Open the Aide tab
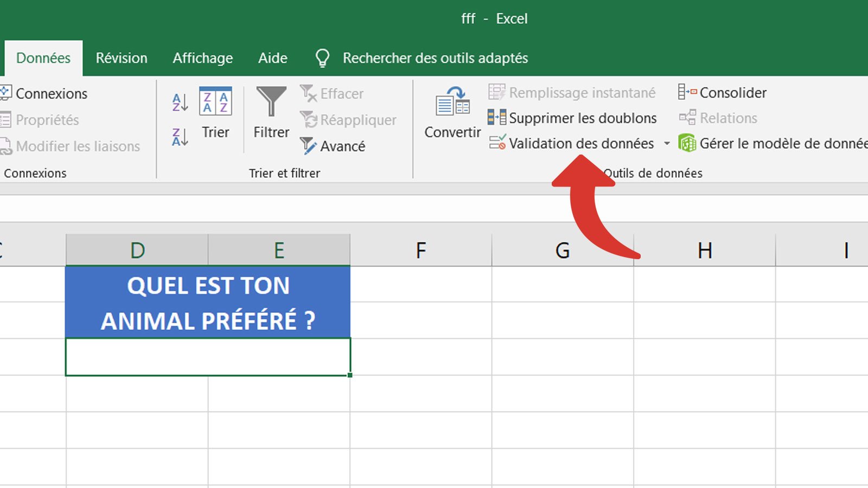Image resolution: width=868 pixels, height=488 pixels. 272,58
